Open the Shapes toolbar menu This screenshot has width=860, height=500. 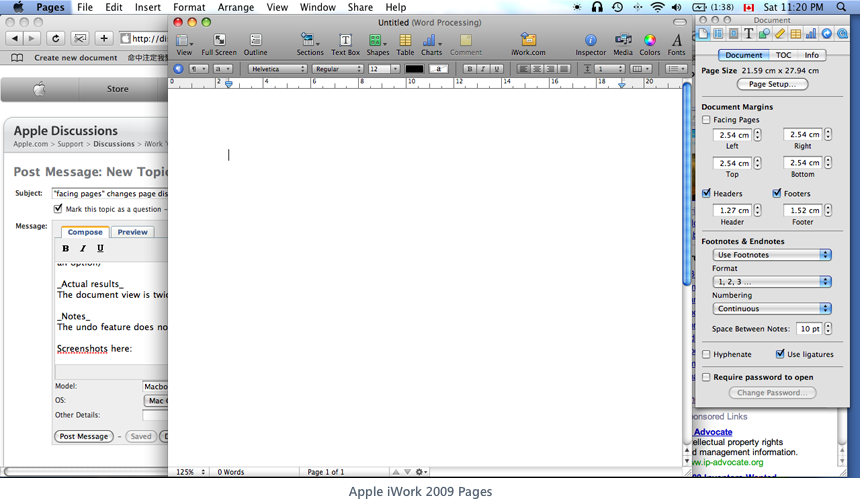pos(377,44)
